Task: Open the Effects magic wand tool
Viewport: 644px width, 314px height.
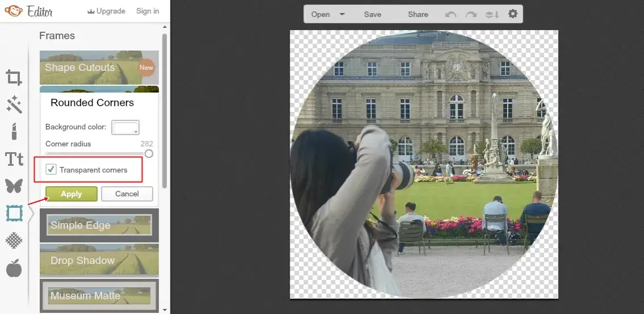Action: coord(14,104)
